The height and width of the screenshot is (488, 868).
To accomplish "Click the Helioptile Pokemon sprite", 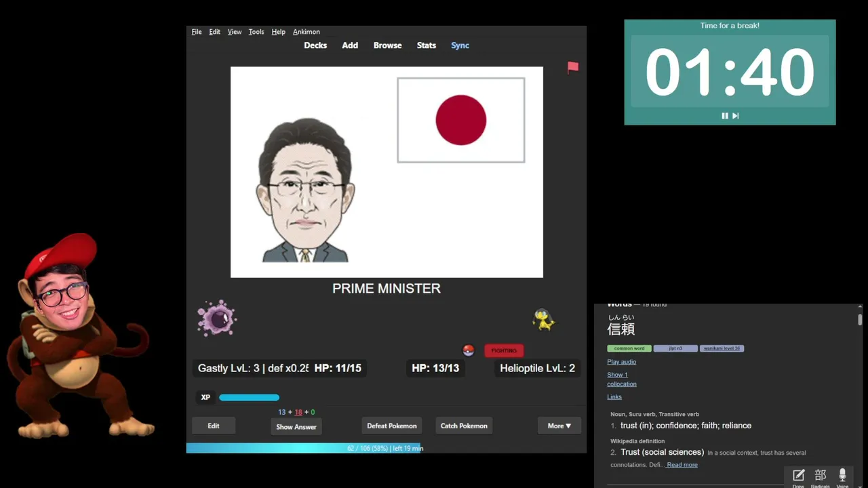I will coord(544,319).
